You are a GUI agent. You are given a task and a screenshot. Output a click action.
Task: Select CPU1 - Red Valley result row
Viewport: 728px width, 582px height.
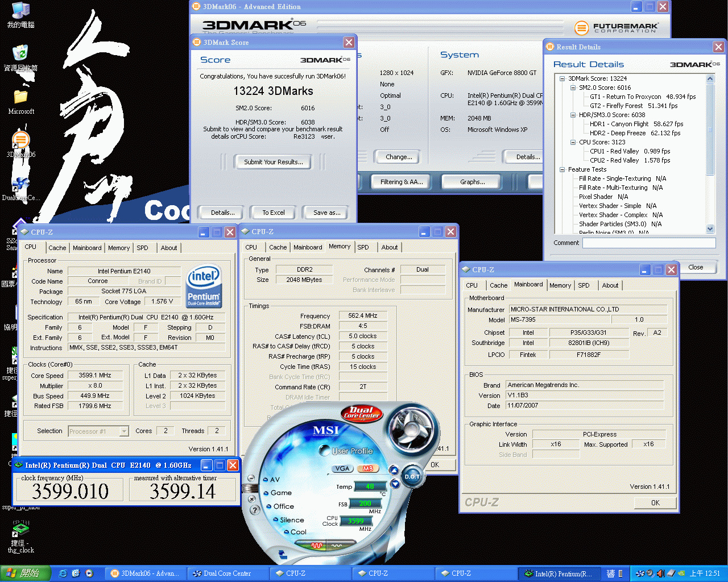[630, 151]
